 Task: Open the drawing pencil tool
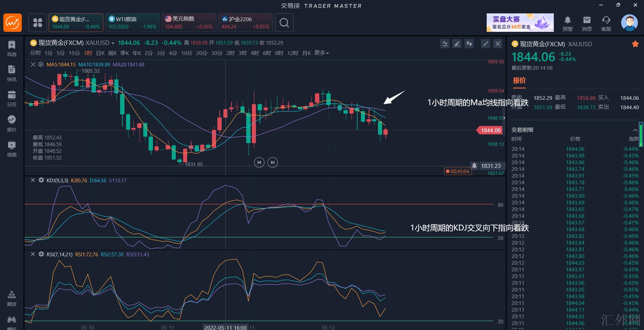457,44
